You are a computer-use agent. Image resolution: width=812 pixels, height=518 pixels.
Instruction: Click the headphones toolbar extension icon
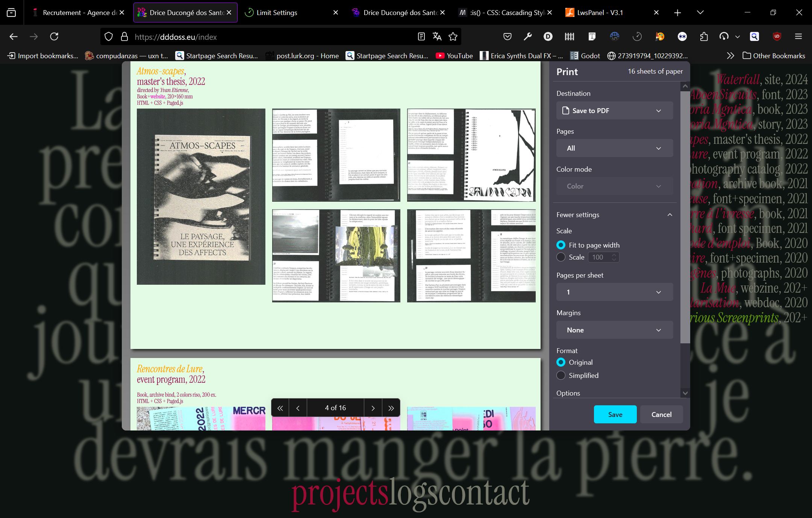click(x=724, y=36)
